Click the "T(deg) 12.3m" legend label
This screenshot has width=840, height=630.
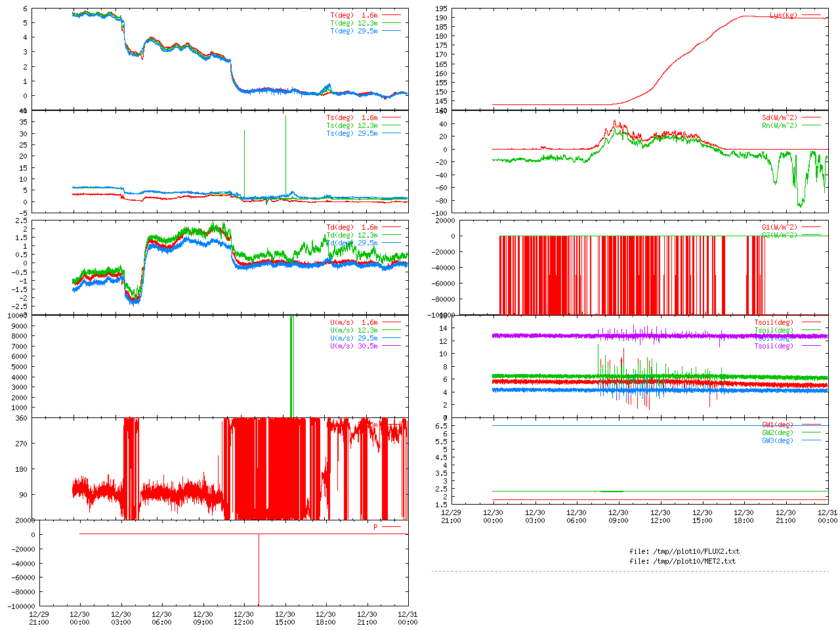pyautogui.click(x=354, y=23)
